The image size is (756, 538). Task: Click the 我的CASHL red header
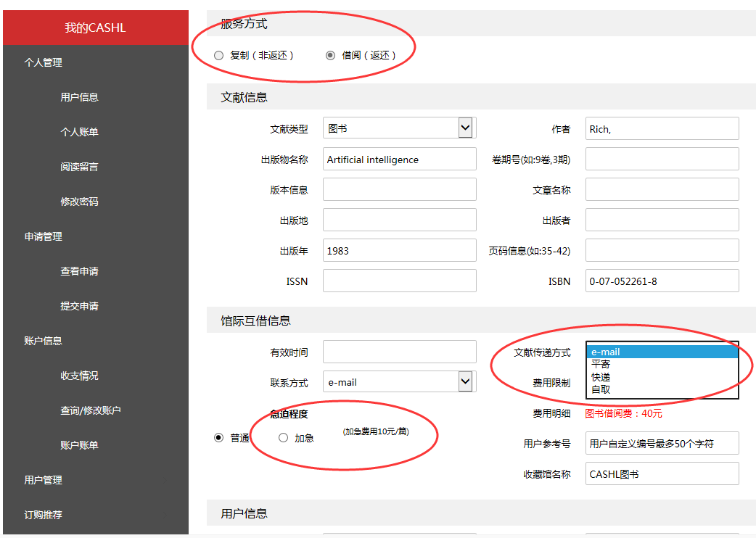click(x=95, y=28)
